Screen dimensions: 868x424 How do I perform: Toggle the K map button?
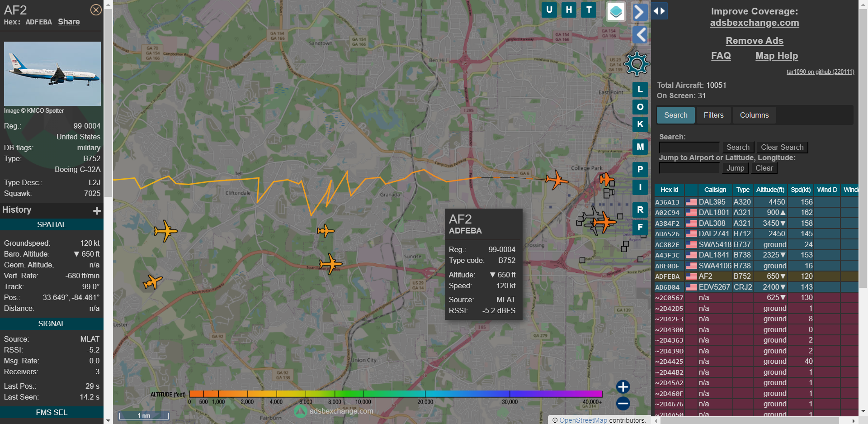640,124
